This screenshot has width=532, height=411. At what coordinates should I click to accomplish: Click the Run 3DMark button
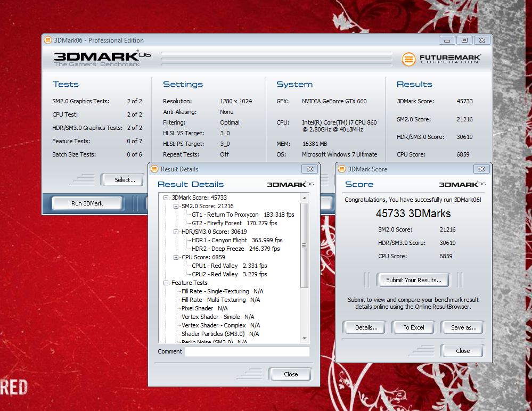tap(87, 203)
